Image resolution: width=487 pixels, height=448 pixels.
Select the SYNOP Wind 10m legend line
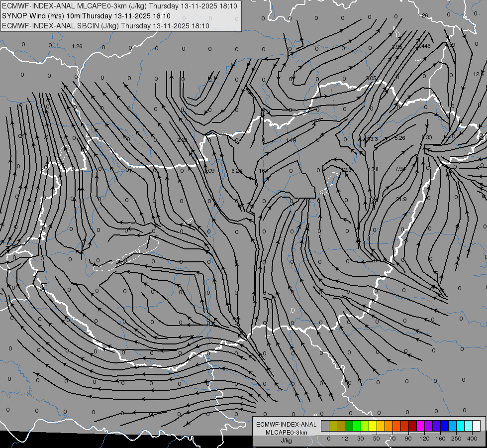[86, 16]
